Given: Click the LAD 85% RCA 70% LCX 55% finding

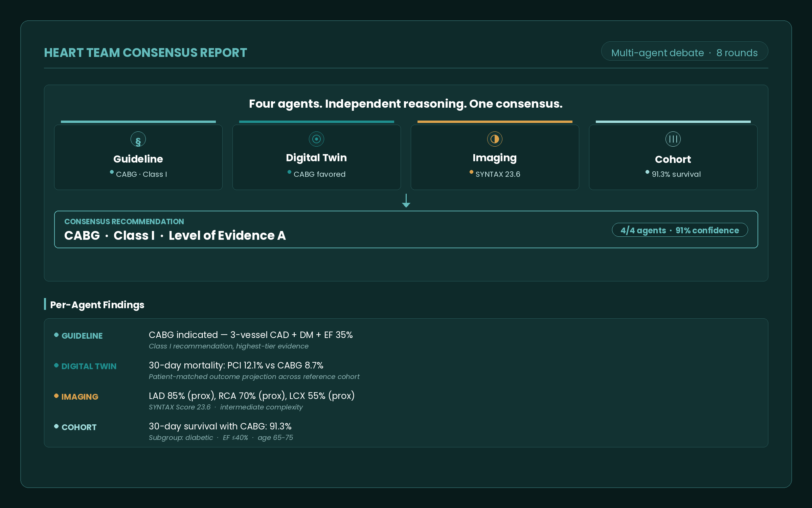Looking at the screenshot, I should pos(252,396).
